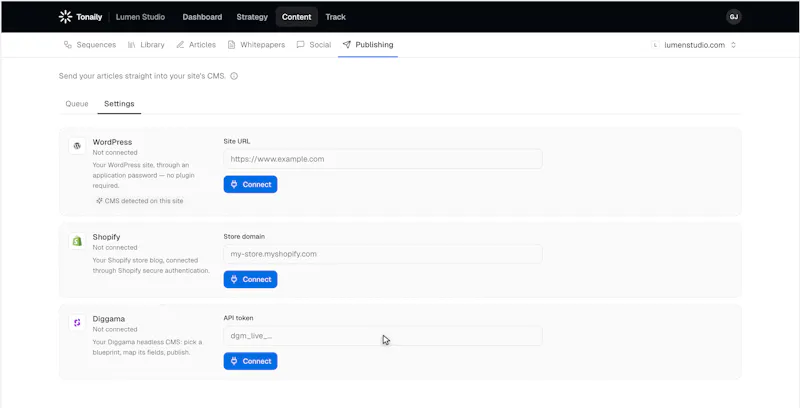This screenshot has height=408, width=800.
Task: Click 'Not connected' status under WordPress
Action: [115, 152]
